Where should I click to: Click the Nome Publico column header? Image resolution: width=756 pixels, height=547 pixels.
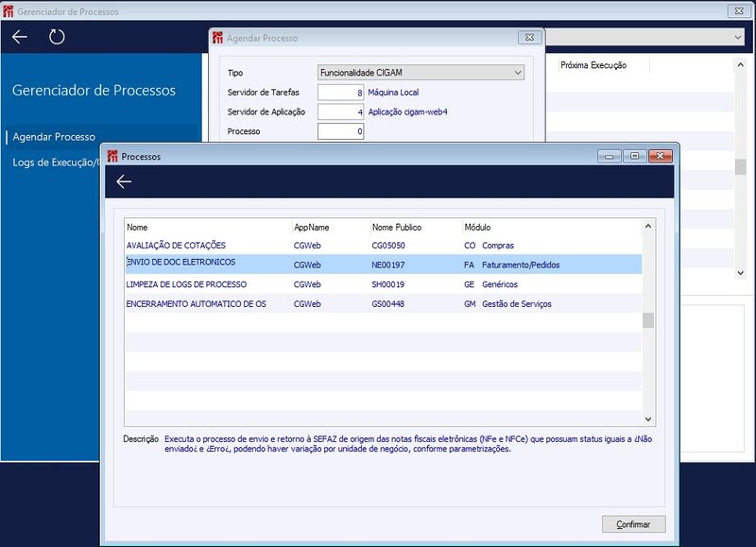(x=416, y=227)
